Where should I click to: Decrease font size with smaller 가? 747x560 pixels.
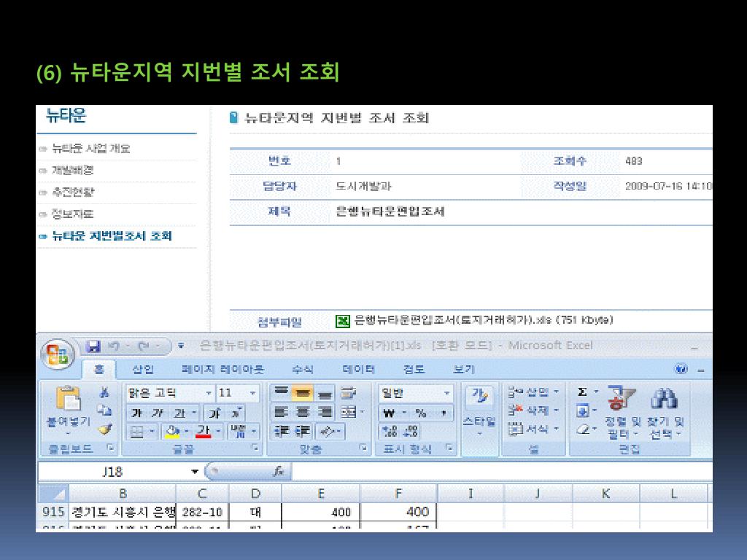[236, 413]
